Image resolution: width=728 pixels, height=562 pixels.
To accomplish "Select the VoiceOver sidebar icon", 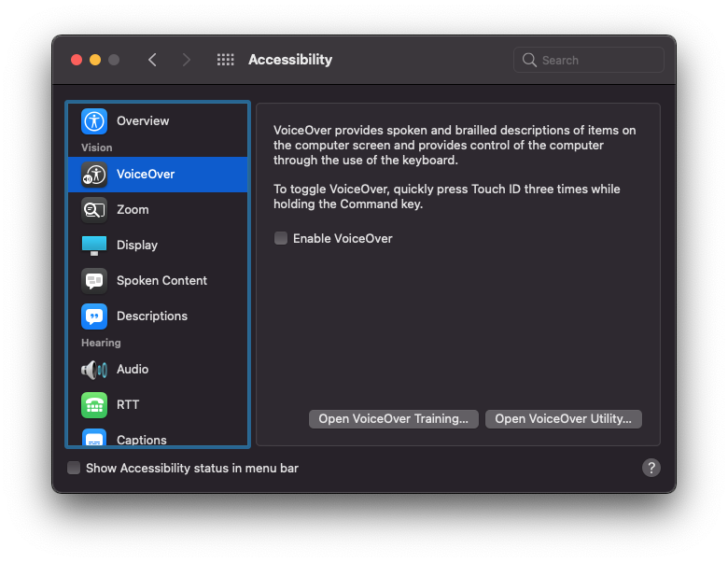I will point(94,175).
